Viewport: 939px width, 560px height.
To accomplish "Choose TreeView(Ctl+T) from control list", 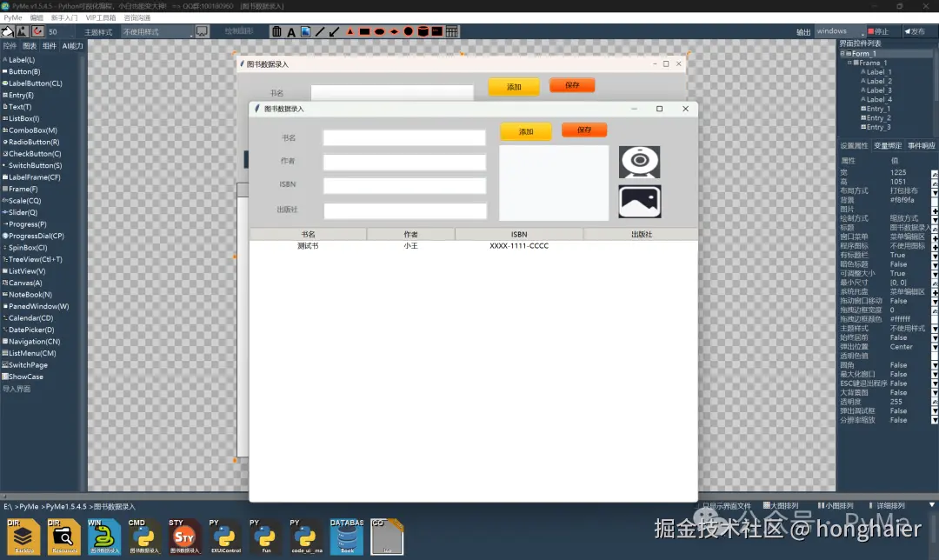I will [34, 259].
